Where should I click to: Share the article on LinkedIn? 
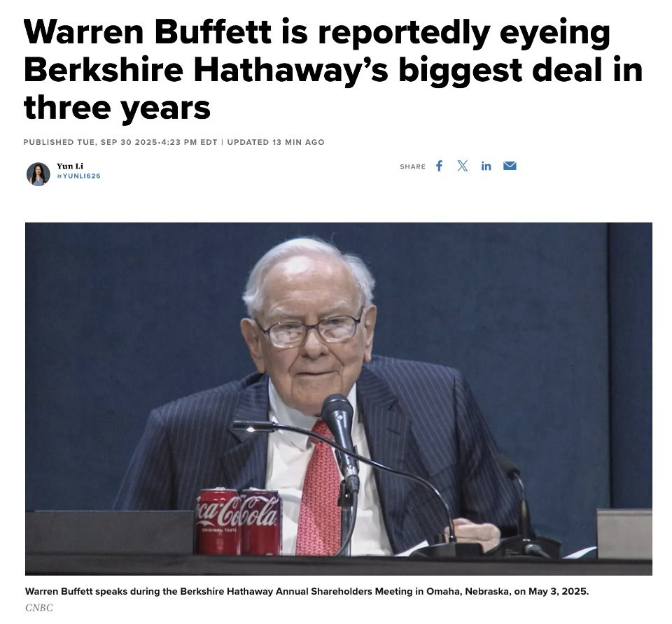pos(486,166)
